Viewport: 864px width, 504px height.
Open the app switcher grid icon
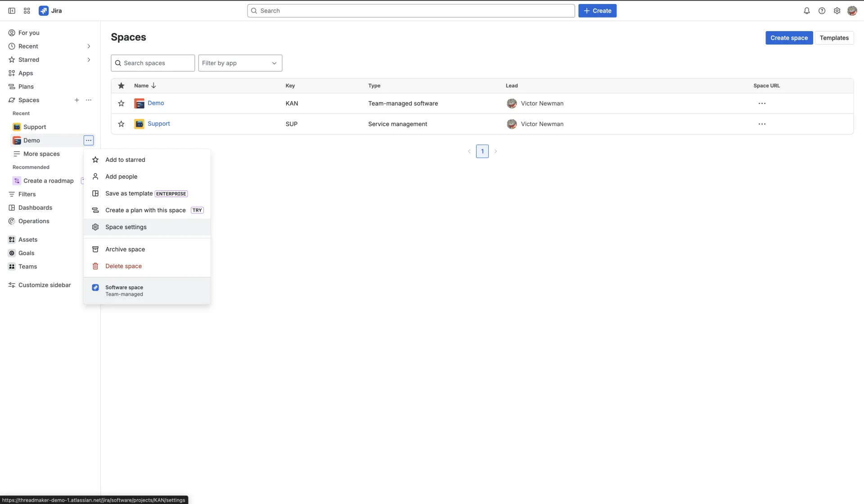coord(27,11)
